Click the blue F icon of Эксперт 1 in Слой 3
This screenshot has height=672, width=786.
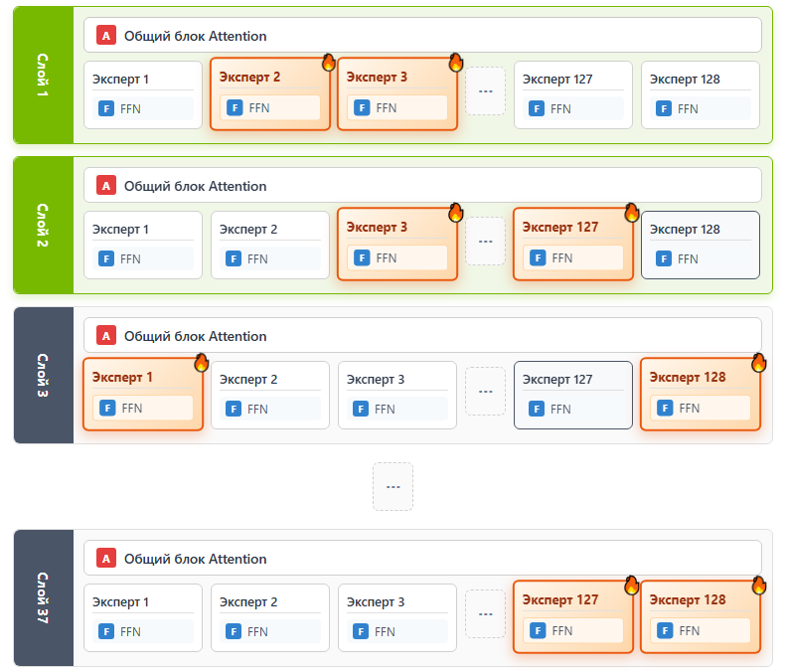pos(106,408)
